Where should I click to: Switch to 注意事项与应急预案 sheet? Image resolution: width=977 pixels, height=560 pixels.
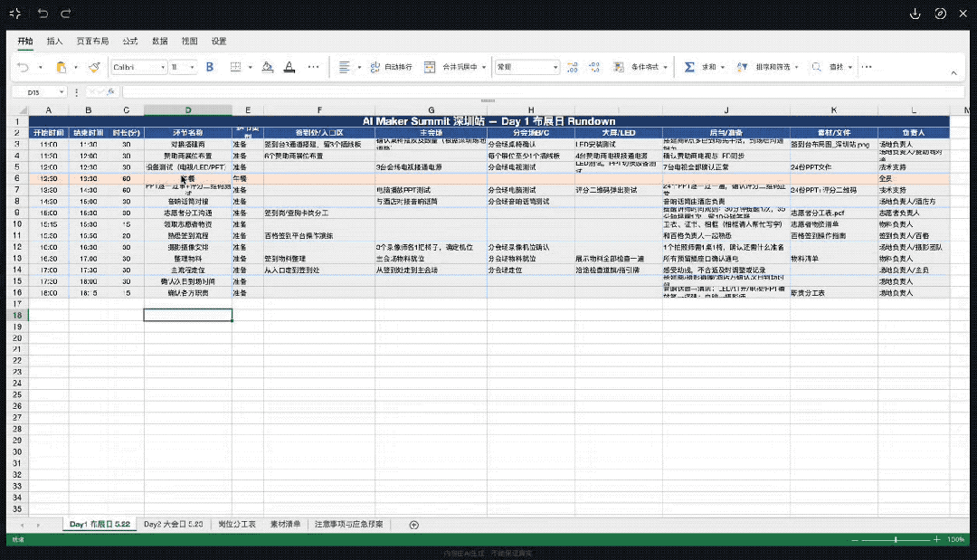click(x=349, y=525)
